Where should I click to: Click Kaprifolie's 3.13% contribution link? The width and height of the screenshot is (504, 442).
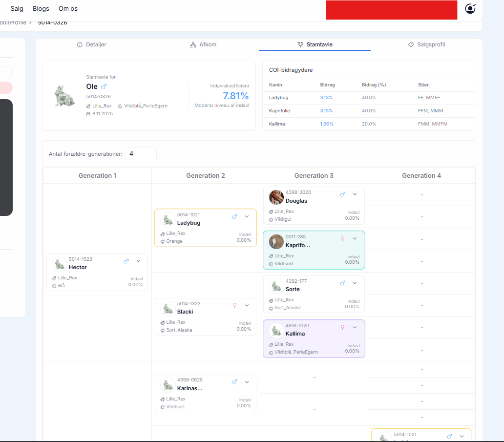[327, 111]
